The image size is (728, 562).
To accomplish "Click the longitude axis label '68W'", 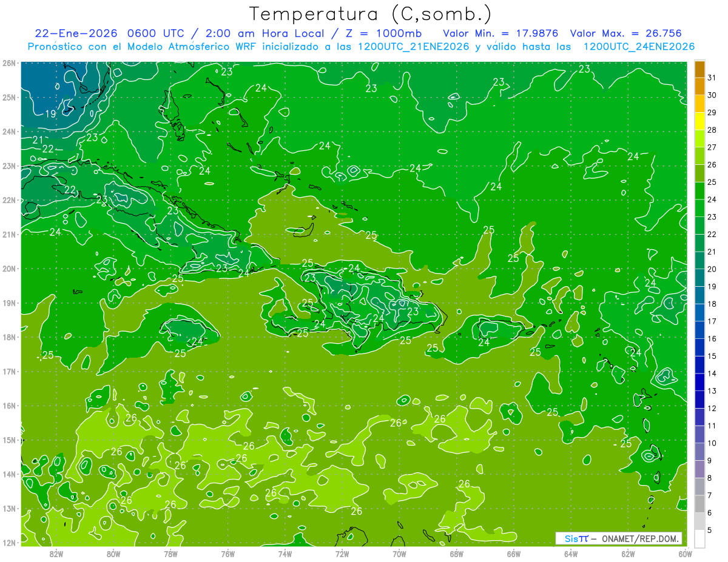I will (x=457, y=554).
